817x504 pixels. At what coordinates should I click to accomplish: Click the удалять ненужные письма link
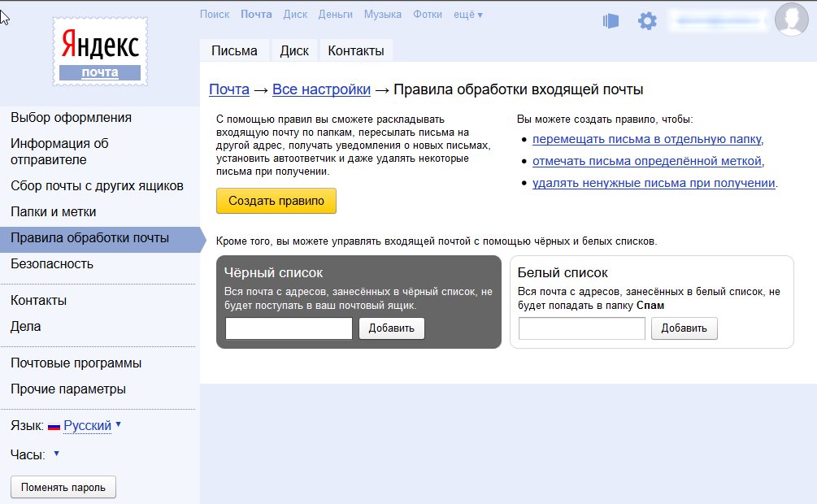pos(653,183)
